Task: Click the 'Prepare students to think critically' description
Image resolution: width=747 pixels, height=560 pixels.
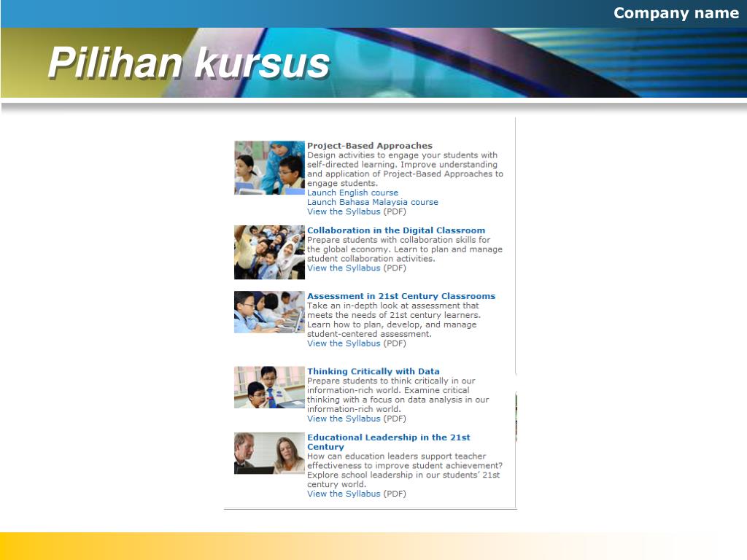Action: [x=398, y=394]
